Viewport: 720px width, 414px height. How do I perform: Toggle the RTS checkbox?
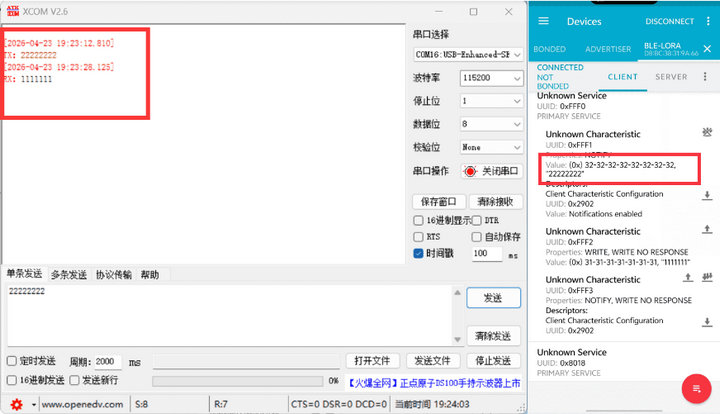(418, 237)
